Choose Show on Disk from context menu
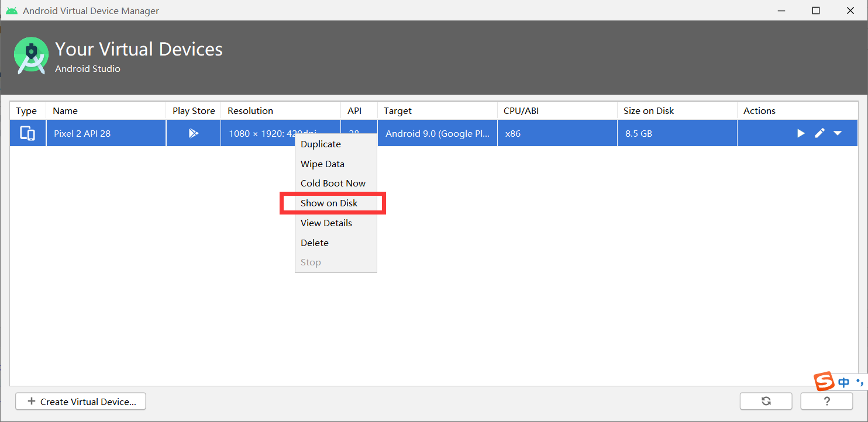Image resolution: width=868 pixels, height=422 pixels. tap(329, 203)
